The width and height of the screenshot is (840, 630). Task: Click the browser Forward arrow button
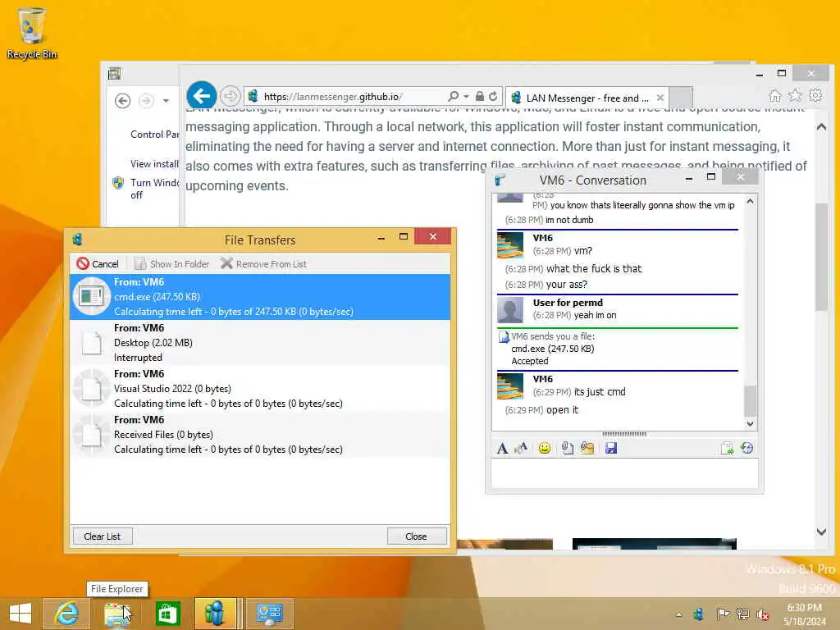230,97
